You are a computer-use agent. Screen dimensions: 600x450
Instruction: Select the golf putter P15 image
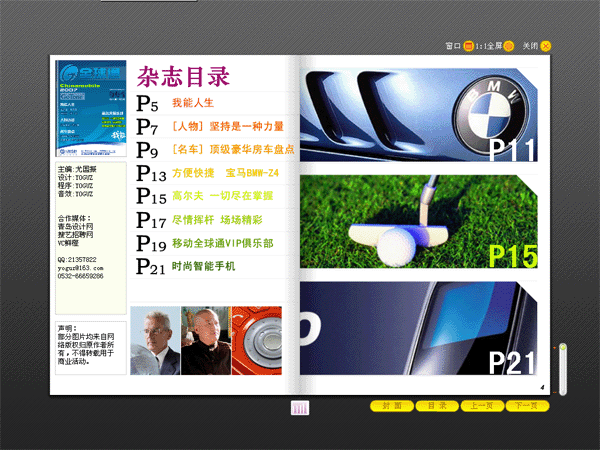(x=419, y=222)
